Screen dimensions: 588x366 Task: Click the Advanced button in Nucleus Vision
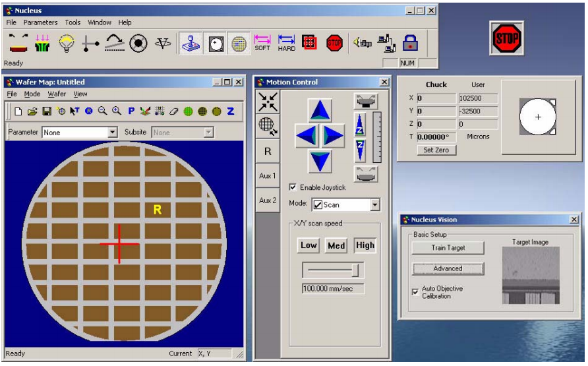click(x=448, y=268)
